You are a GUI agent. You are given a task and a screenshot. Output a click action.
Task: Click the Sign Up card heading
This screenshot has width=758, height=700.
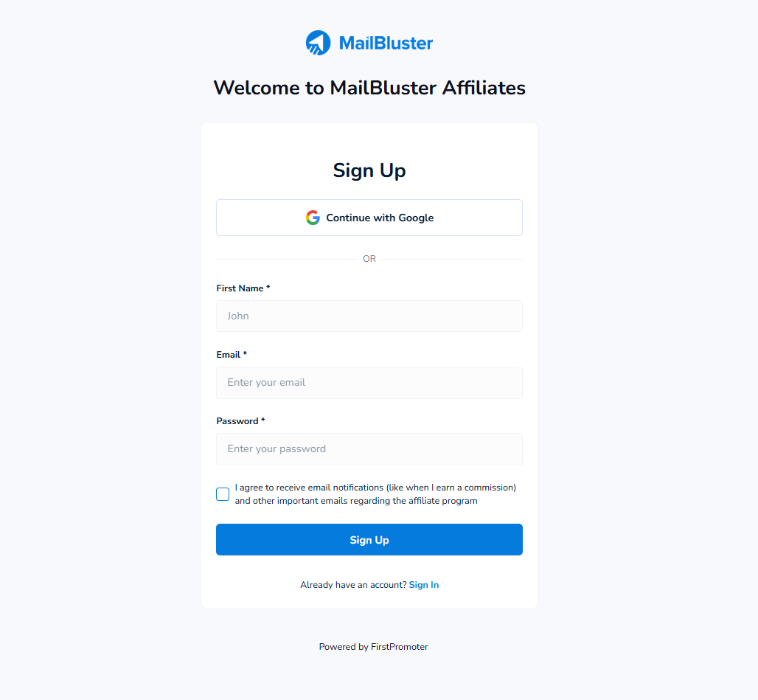[x=369, y=170]
